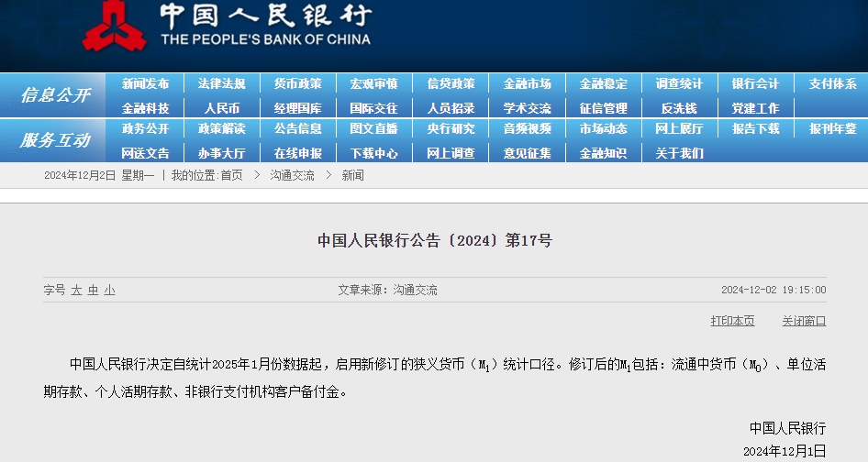The height and width of the screenshot is (462, 868).
Task: Go to 人员招录 page
Action: (x=451, y=108)
